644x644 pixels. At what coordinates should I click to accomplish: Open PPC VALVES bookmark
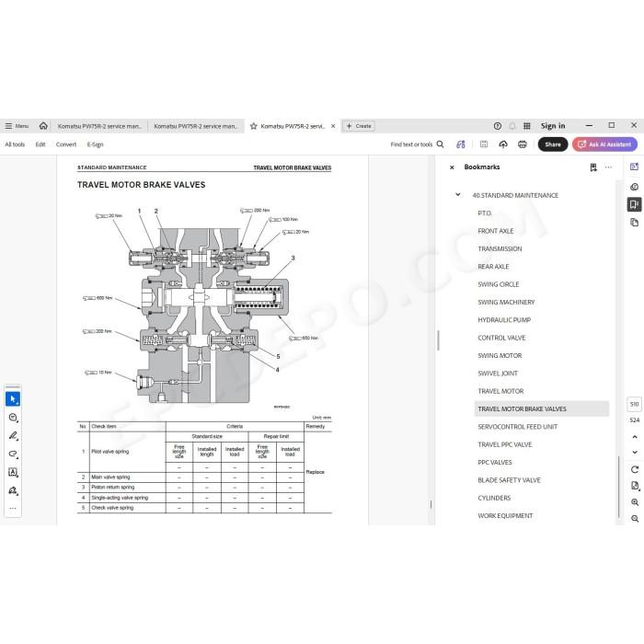(x=495, y=462)
